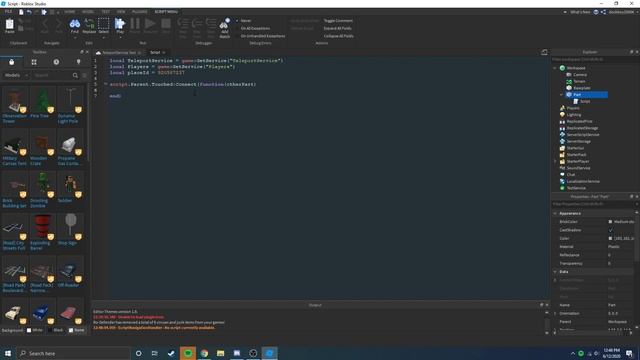This screenshot has width=640, height=360.
Task: Click the Windows Start button
Action: coord(8,353)
